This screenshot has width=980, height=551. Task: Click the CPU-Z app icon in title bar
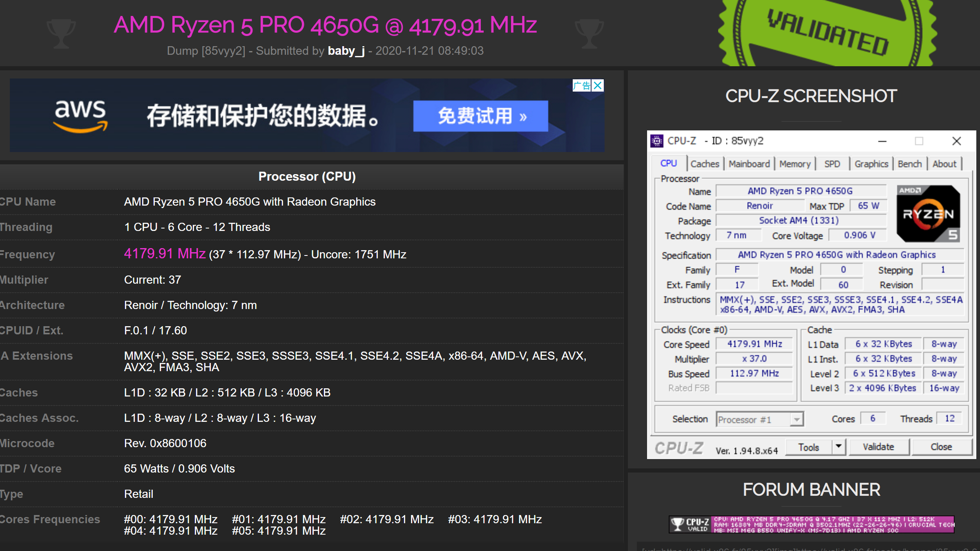tap(657, 141)
